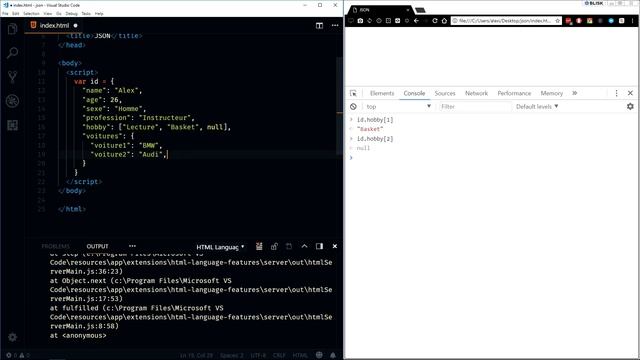The image size is (640, 360).
Task: Go to the browser home page
Action: [x=444, y=21]
